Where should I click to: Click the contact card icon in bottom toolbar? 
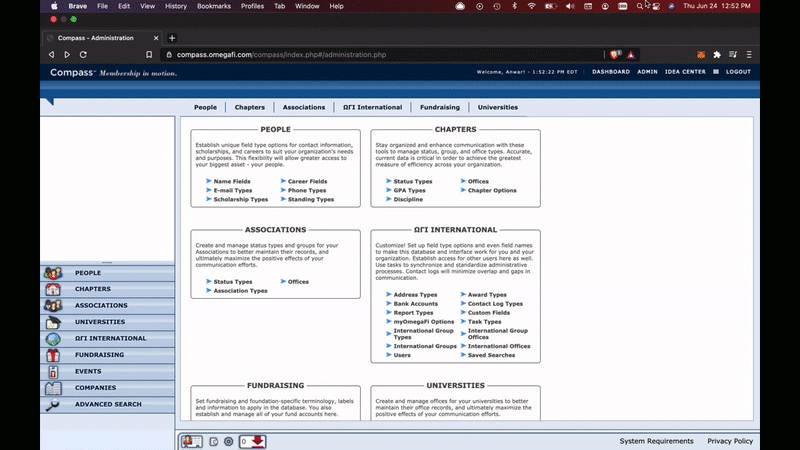point(192,441)
